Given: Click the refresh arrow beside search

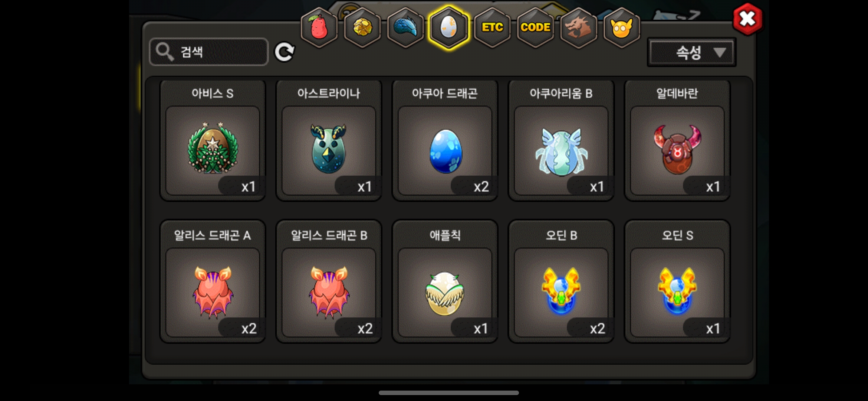Looking at the screenshot, I should tap(285, 52).
